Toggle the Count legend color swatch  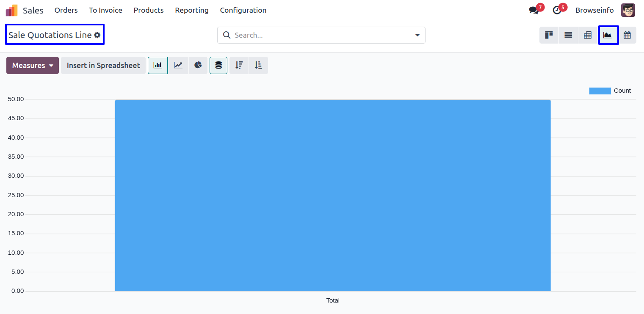click(600, 91)
